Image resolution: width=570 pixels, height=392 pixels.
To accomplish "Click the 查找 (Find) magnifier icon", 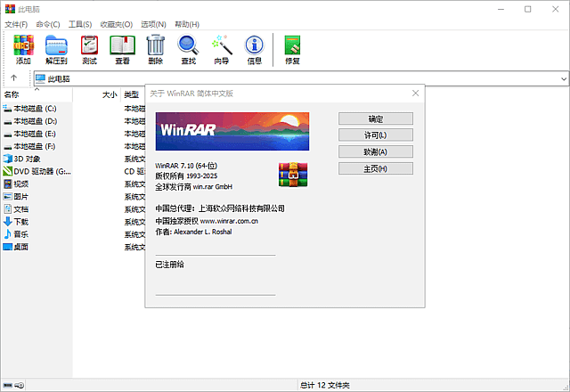I will (x=188, y=48).
